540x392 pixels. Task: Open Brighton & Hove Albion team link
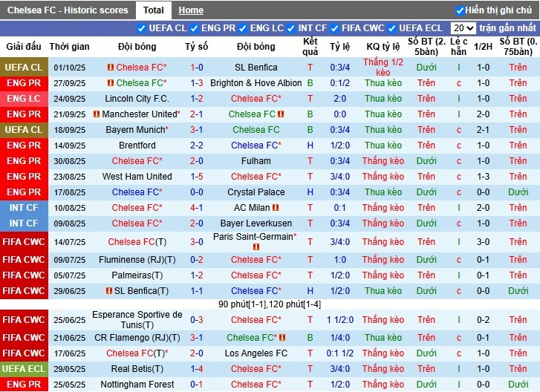(x=256, y=83)
